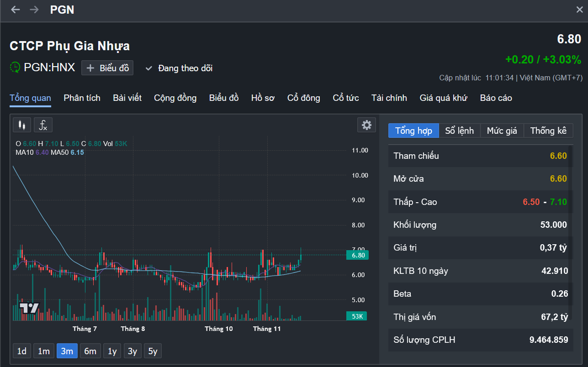Screen dimensions: 588x367
Task: Click the Giá trị value 0,37 tỷ
Action: click(x=553, y=247)
